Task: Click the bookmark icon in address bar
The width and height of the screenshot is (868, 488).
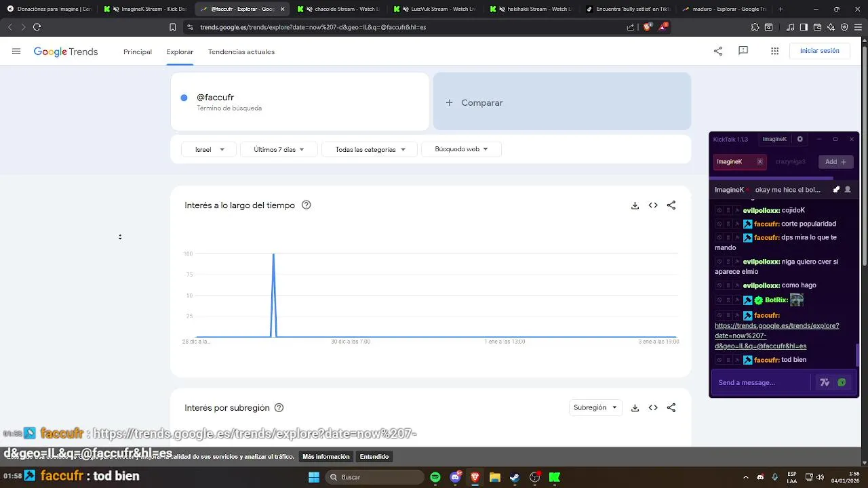Action: click(172, 27)
